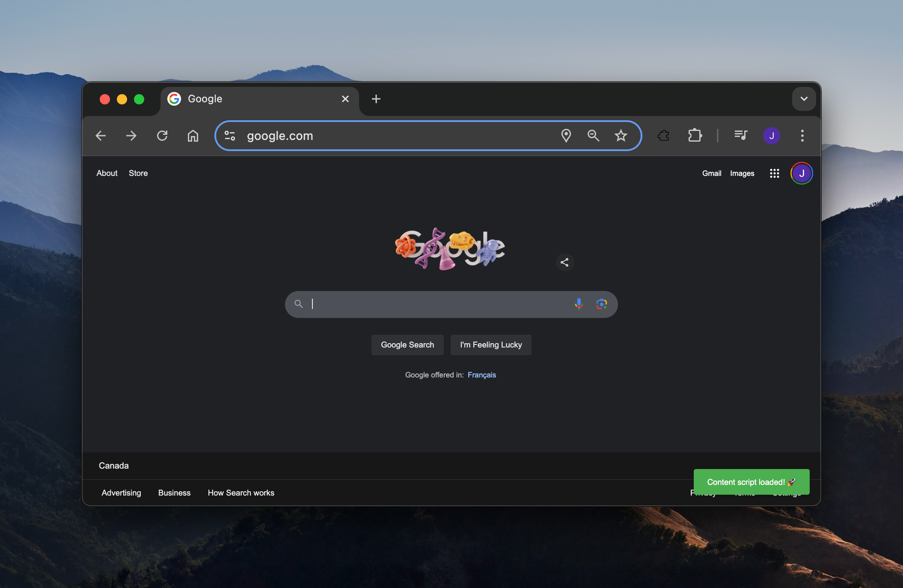The width and height of the screenshot is (903, 588).
Task: Open the Store link
Action: point(138,173)
